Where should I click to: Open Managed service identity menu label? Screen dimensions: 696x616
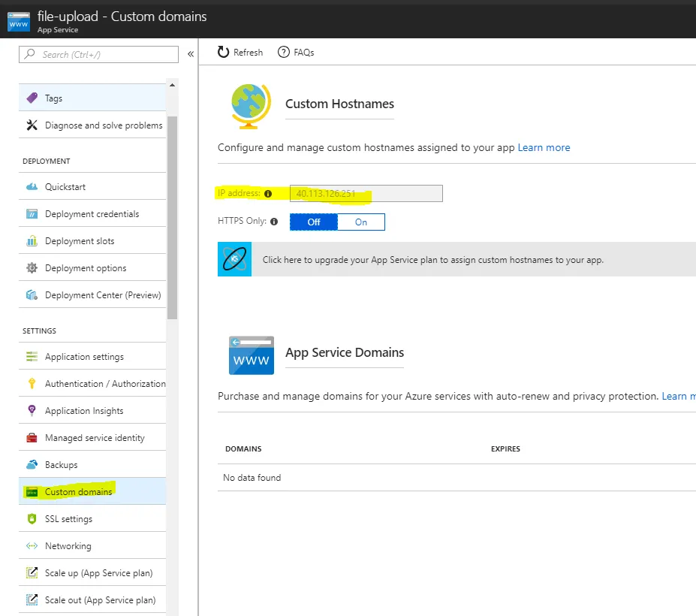[x=95, y=438]
